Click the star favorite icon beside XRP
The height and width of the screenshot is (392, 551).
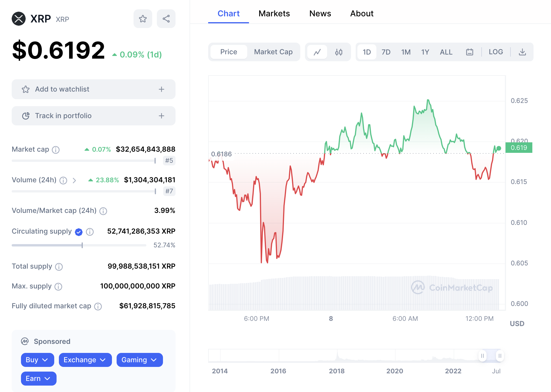(x=143, y=19)
